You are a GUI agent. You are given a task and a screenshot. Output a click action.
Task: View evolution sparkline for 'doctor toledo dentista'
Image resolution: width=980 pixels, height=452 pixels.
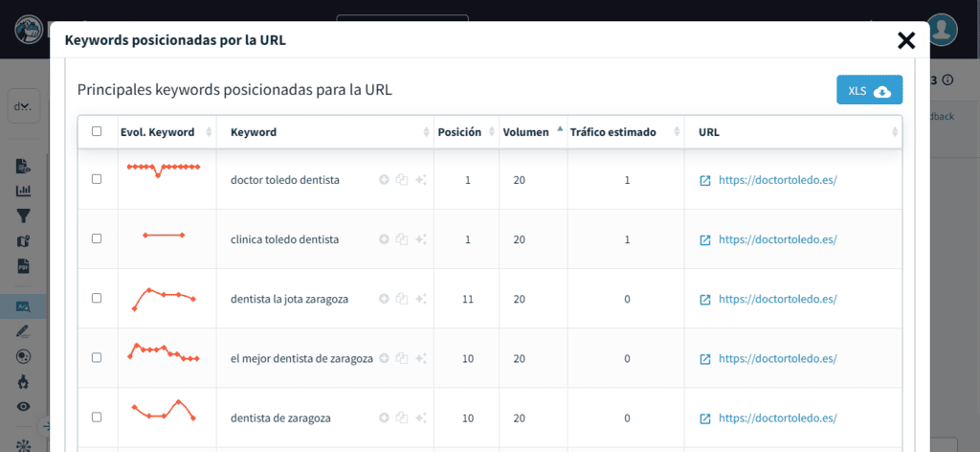click(163, 169)
